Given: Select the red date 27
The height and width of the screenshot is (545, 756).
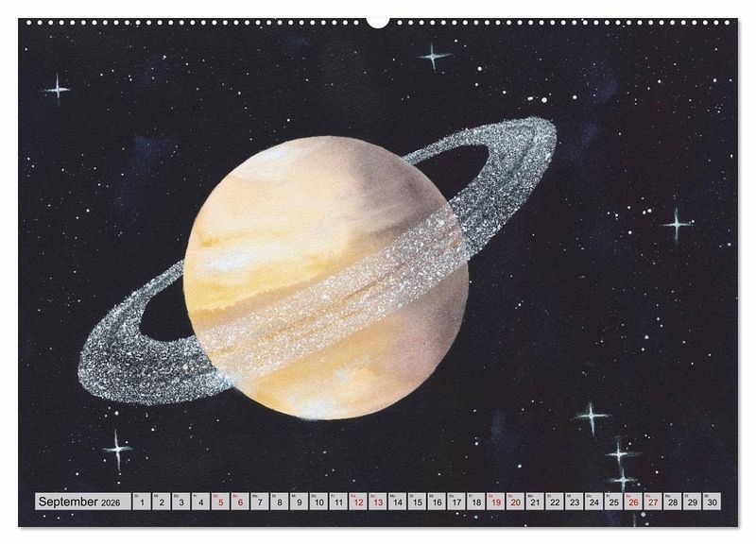Looking at the screenshot, I should click(x=653, y=502).
